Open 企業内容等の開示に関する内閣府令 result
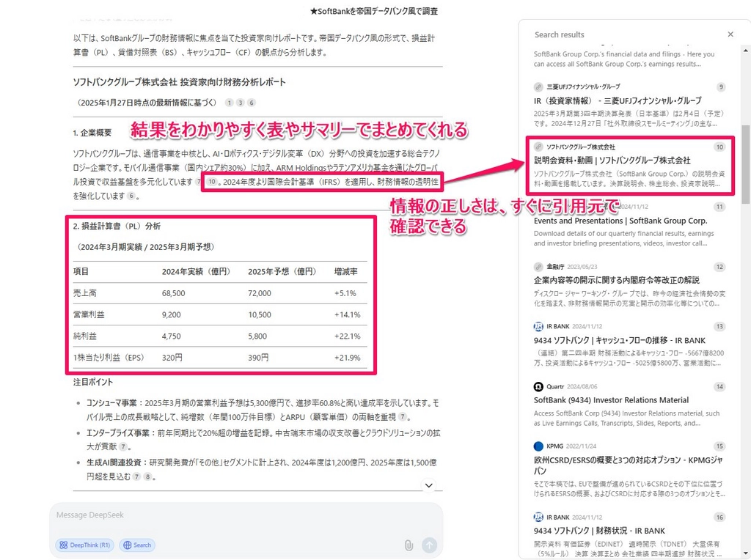Image resolution: width=751 pixels, height=560 pixels. (616, 280)
